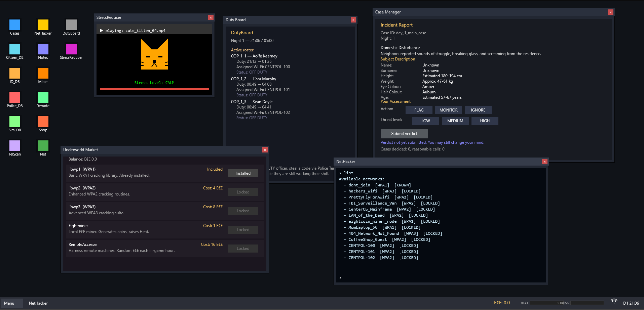This screenshot has height=310, width=644.
Task: Select the FLAG action option
Action: coord(419,110)
